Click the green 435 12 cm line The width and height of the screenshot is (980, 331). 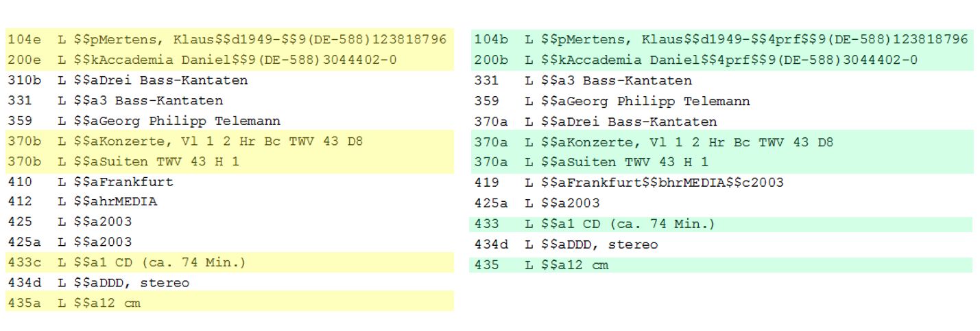click(720, 265)
